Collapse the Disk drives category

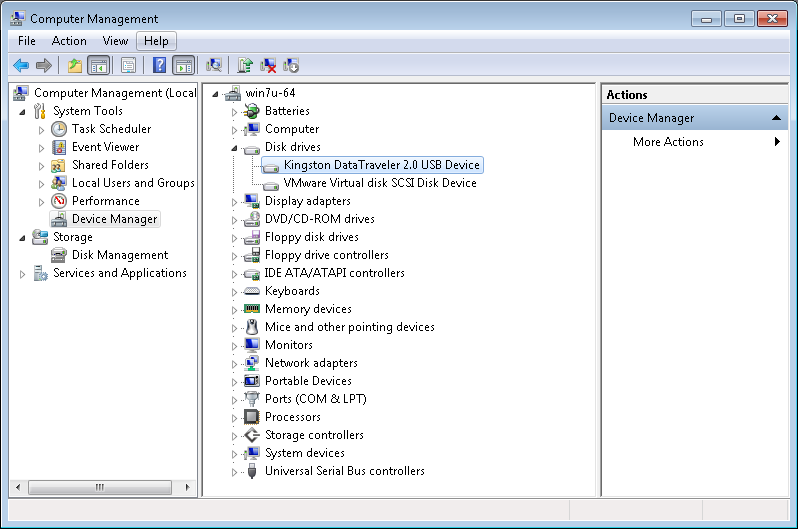click(x=236, y=147)
